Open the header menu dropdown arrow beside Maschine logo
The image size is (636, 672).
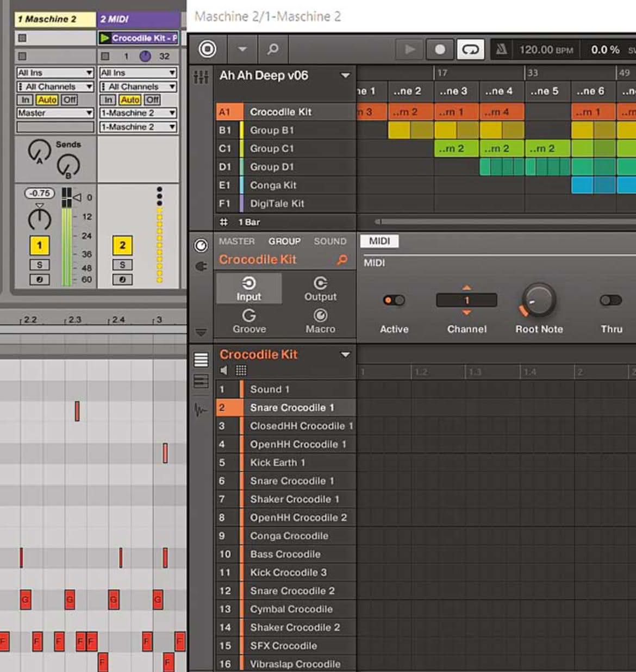coord(242,49)
